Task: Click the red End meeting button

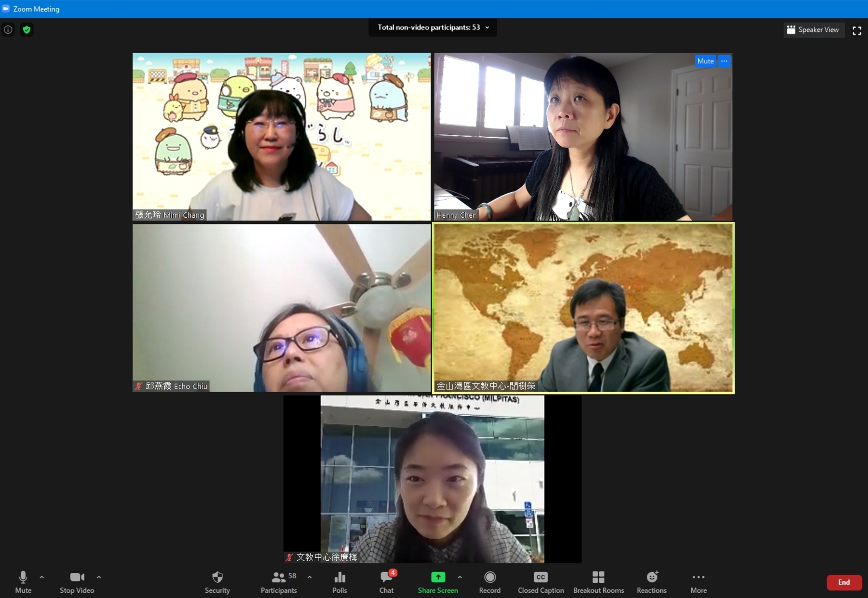Action: (x=844, y=582)
